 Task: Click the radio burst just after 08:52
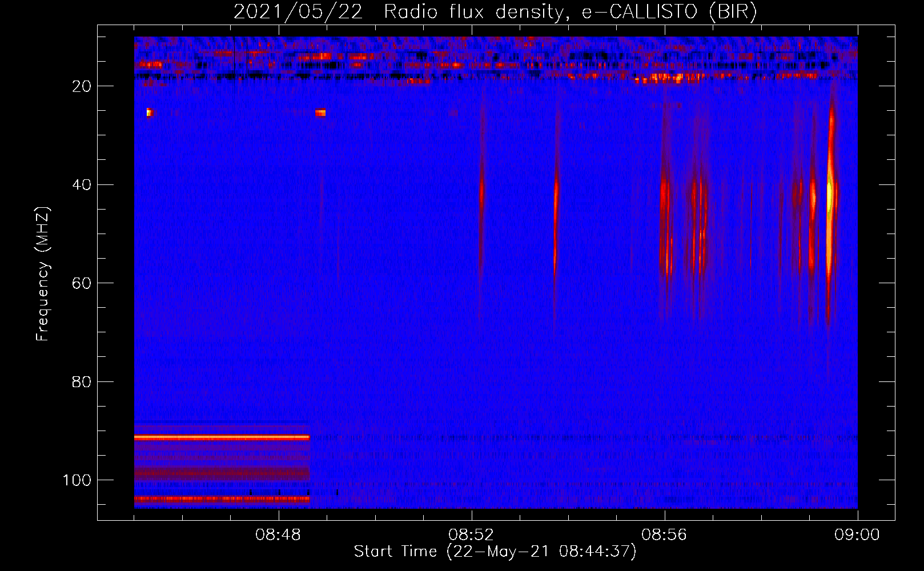481,200
